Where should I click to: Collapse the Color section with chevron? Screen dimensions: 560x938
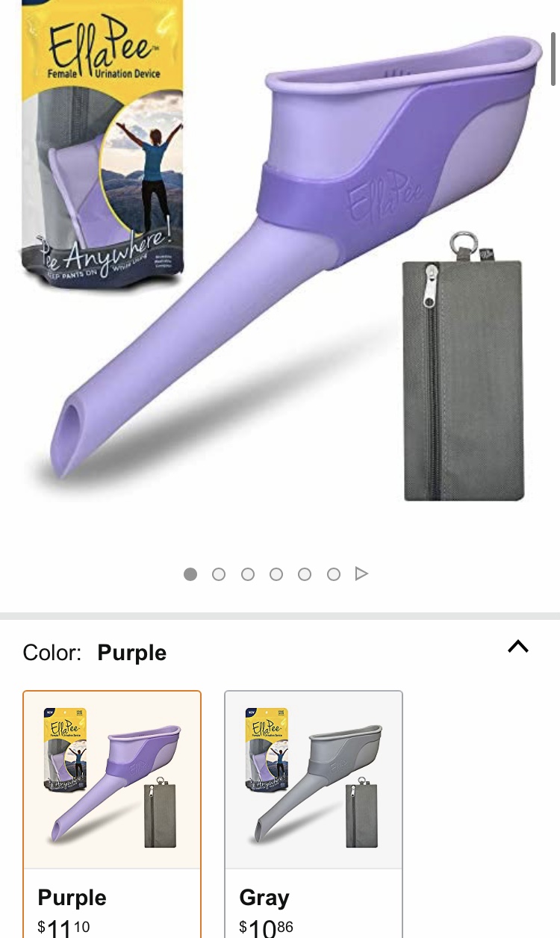tap(518, 647)
